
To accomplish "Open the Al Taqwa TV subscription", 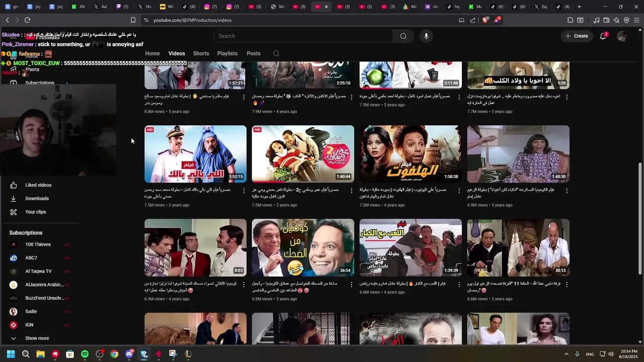I will point(38,271).
